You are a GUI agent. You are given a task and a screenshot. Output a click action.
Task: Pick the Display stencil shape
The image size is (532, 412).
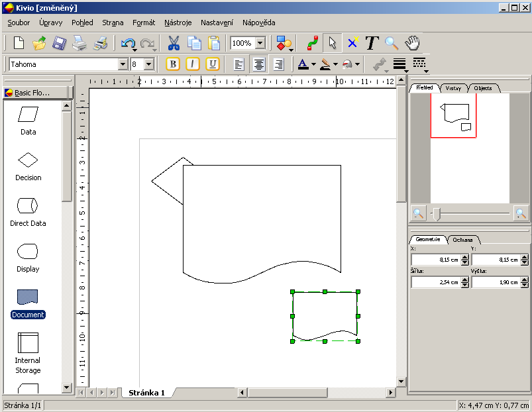click(x=28, y=258)
